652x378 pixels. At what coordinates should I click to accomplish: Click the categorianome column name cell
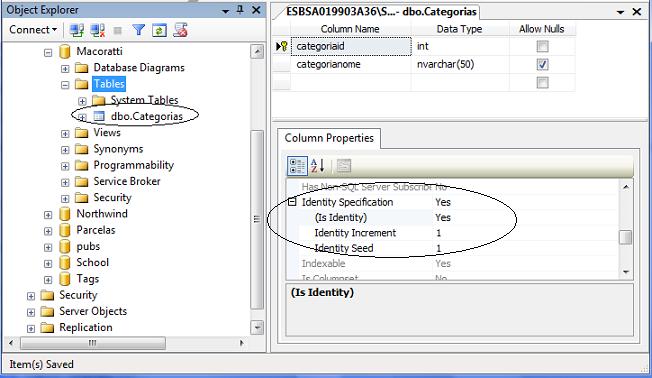point(351,64)
